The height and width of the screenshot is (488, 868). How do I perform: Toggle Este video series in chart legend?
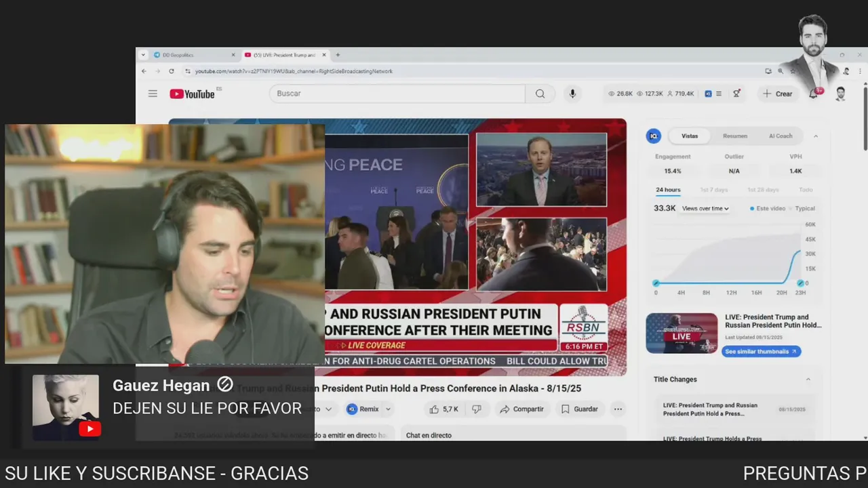(768, 209)
